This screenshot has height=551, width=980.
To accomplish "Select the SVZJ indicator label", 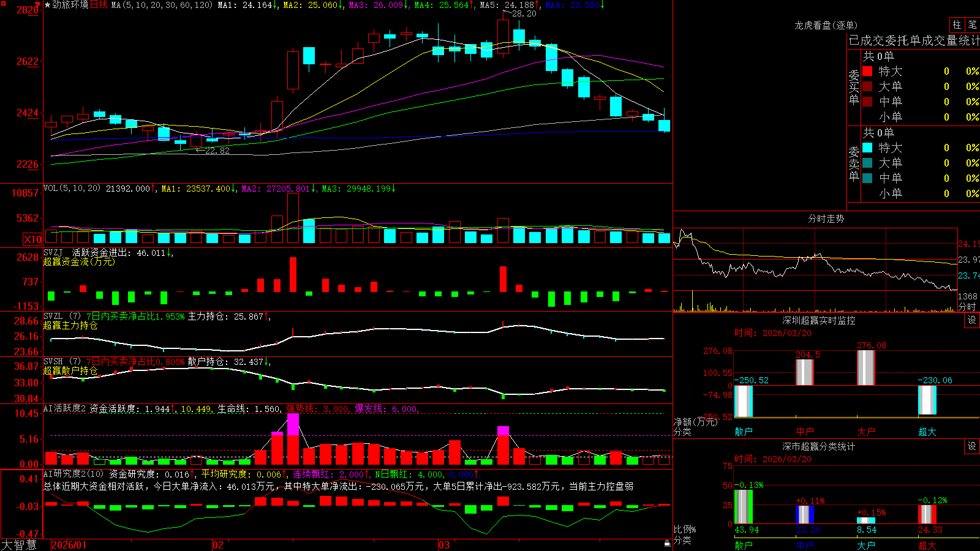I will pos(53,252).
